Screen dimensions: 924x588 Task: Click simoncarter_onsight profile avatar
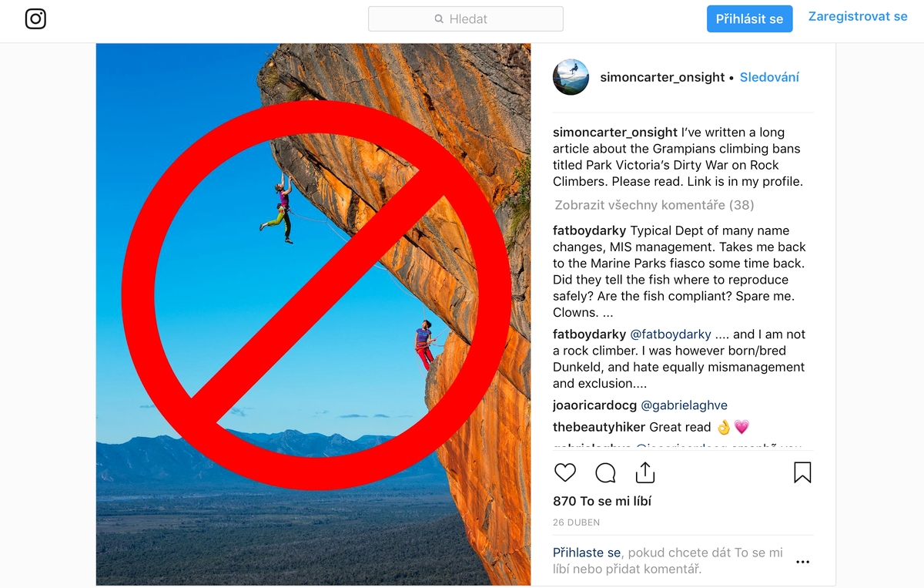pyautogui.click(x=571, y=77)
